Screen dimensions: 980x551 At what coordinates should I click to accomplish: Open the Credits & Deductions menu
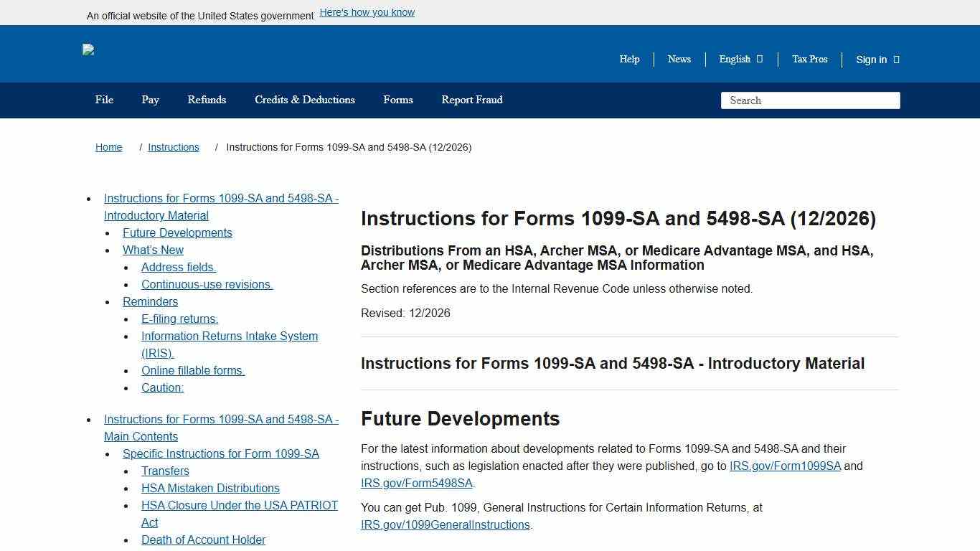click(304, 100)
